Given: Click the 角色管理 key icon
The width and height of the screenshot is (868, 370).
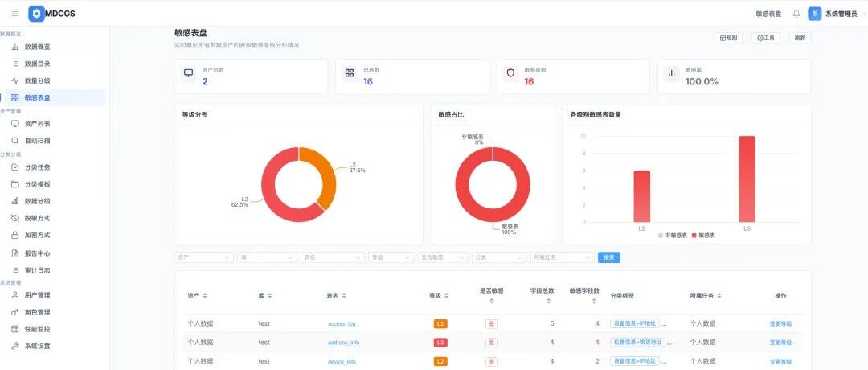Looking at the screenshot, I should (15, 312).
